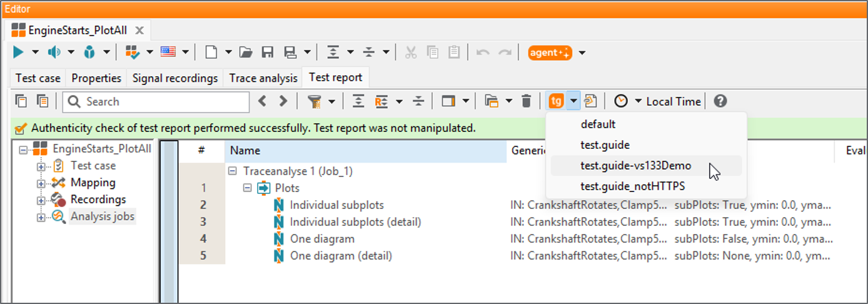Click the Save floppy disk icon
868x304 pixels.
(268, 53)
